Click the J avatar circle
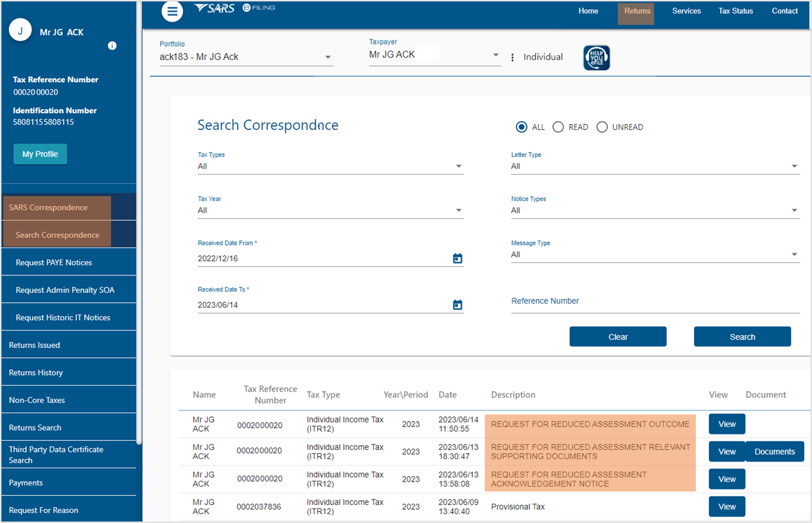 tap(20, 30)
